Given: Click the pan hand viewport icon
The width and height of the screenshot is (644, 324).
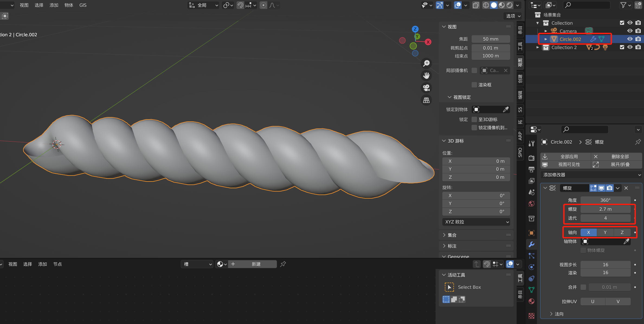Looking at the screenshot, I should [x=426, y=75].
